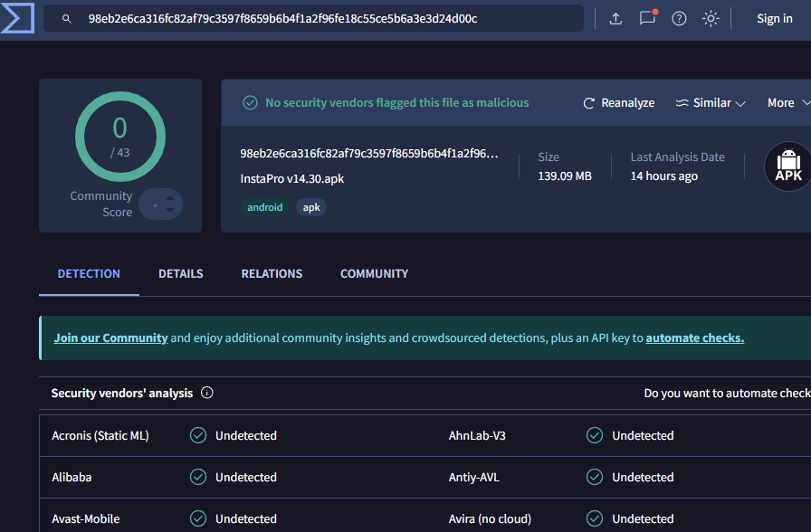Click the search magnifier icon

coord(66,19)
